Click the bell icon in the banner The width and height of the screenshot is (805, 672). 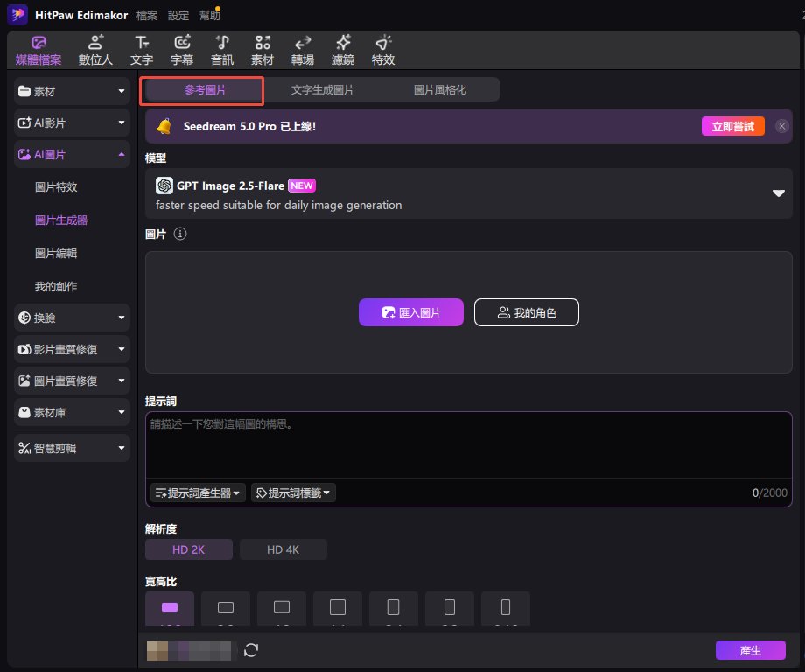[164, 126]
